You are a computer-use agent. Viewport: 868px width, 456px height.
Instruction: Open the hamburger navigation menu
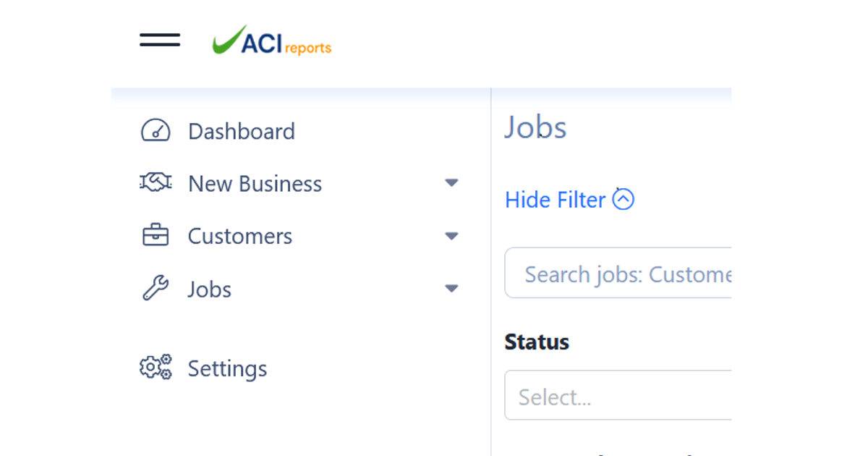click(x=160, y=40)
